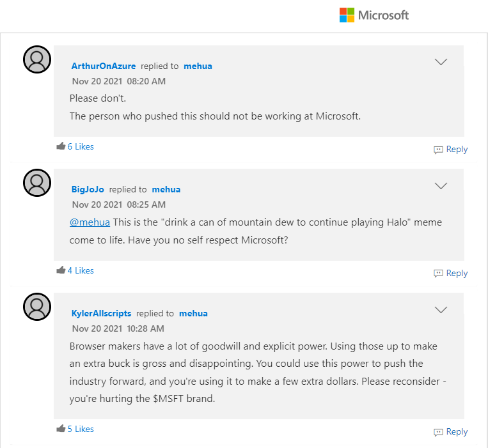
Task: Expand options chevron on ArthurOnAzure's comment
Action: (441, 62)
